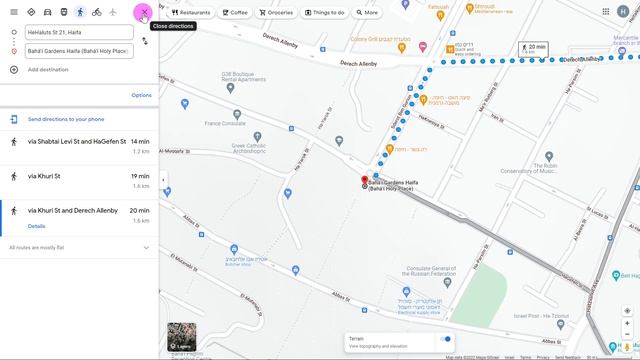This screenshot has height=360, width=640.
Task: Select best travel mode icon
Action: tap(31, 12)
